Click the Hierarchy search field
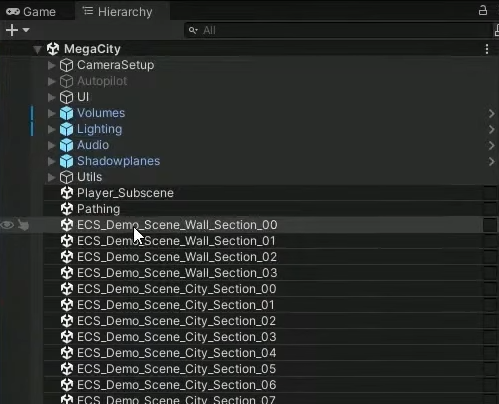The width and height of the screenshot is (499, 404). pyautogui.click(x=338, y=30)
